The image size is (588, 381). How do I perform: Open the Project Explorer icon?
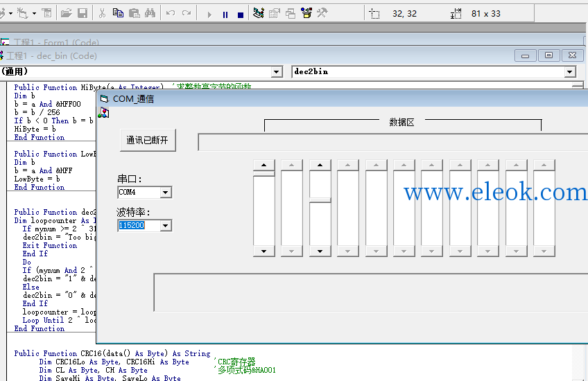[259, 14]
